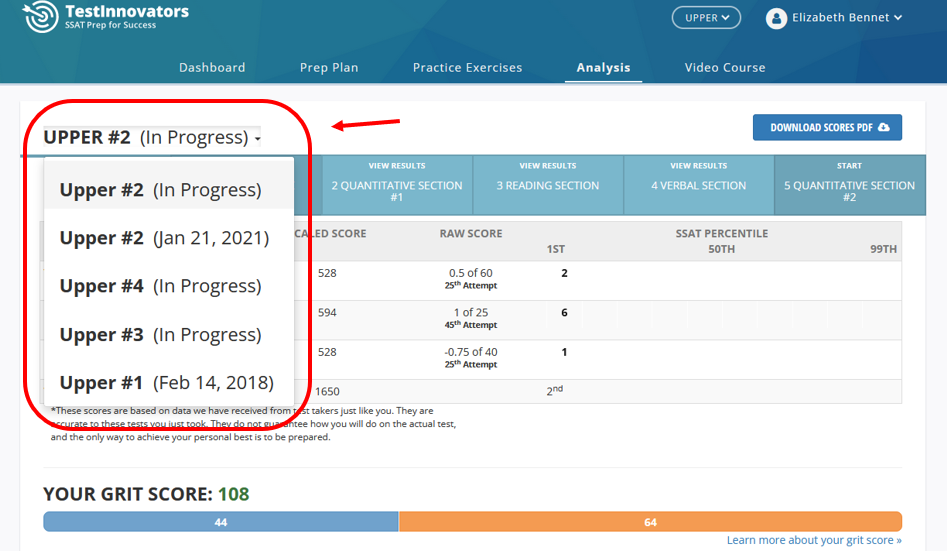
Task: Click the cloud download icon in Download Scores PDF
Action: coord(884,127)
